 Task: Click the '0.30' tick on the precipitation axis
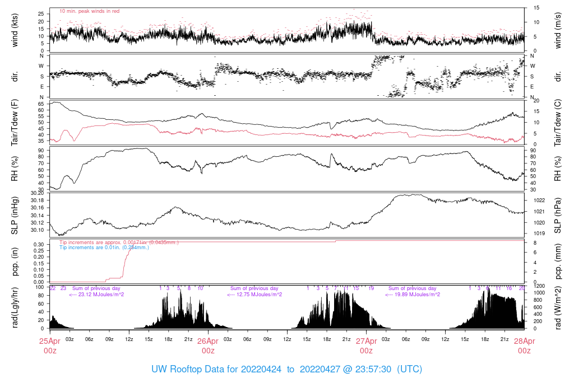(x=39, y=244)
